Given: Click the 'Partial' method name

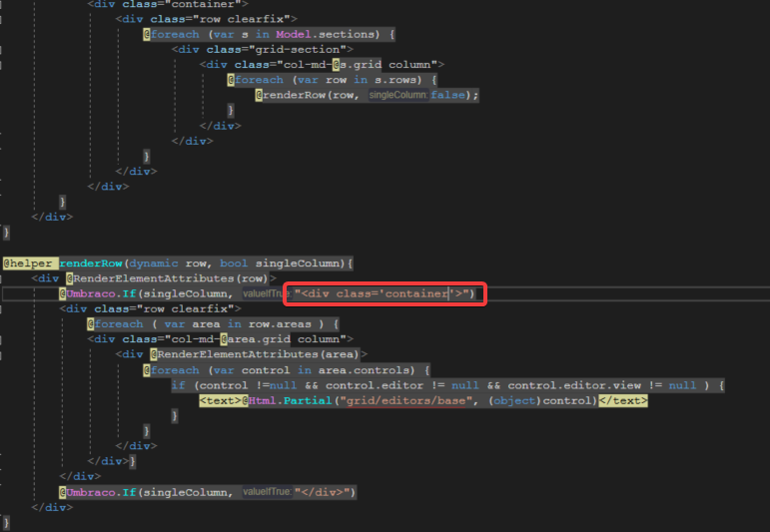Looking at the screenshot, I should pyautogui.click(x=308, y=400).
